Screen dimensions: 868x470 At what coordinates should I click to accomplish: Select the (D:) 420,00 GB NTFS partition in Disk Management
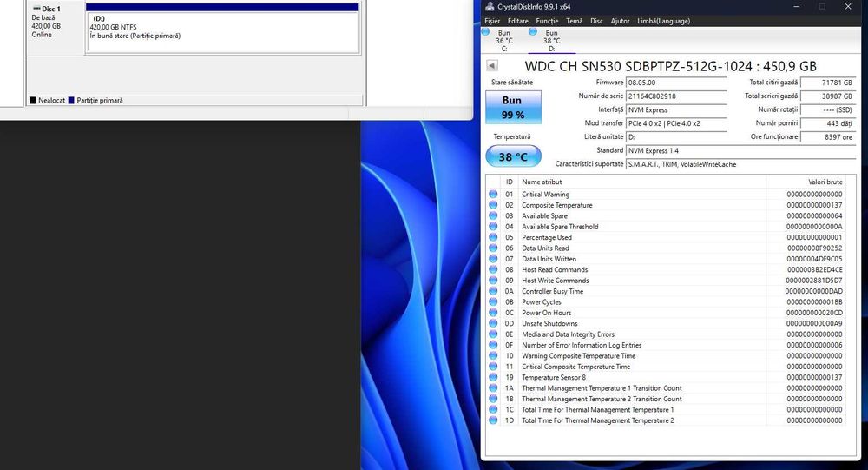(223, 33)
